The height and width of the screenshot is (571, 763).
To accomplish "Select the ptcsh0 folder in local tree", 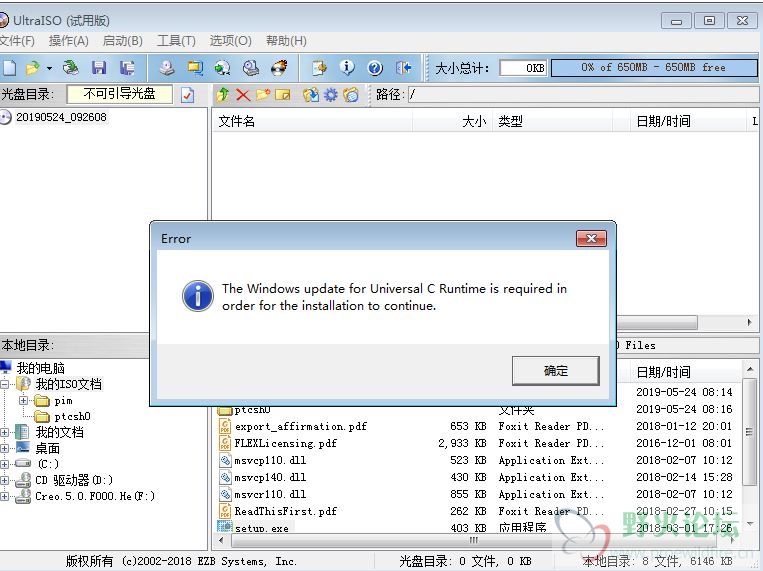I will [73, 417].
